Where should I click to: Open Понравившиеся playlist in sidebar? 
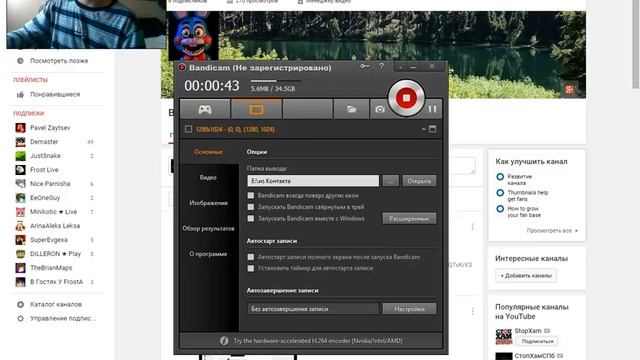point(55,94)
